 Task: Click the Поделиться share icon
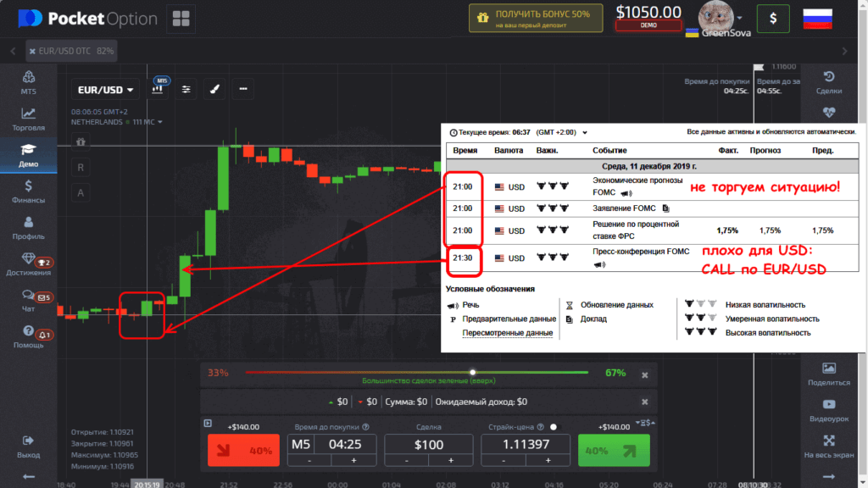(x=829, y=374)
